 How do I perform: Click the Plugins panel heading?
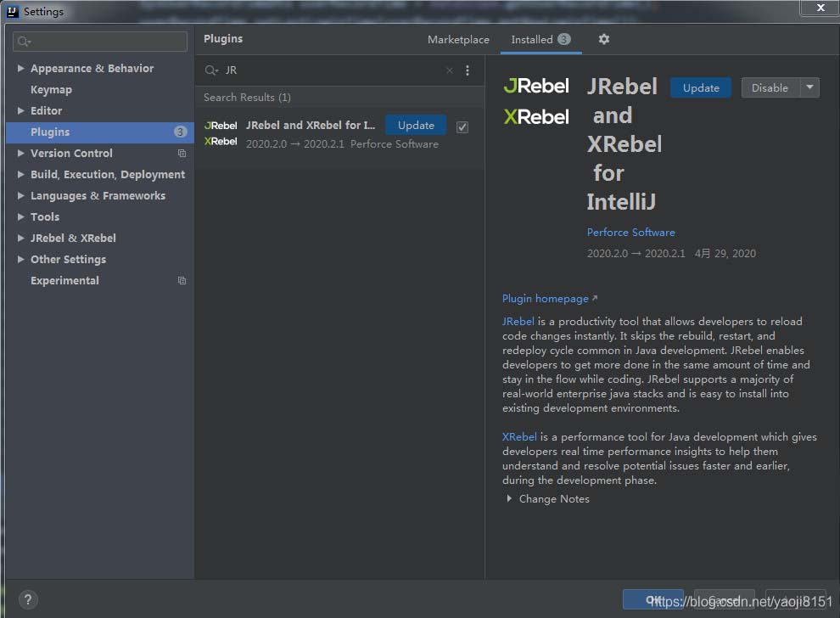tap(223, 38)
